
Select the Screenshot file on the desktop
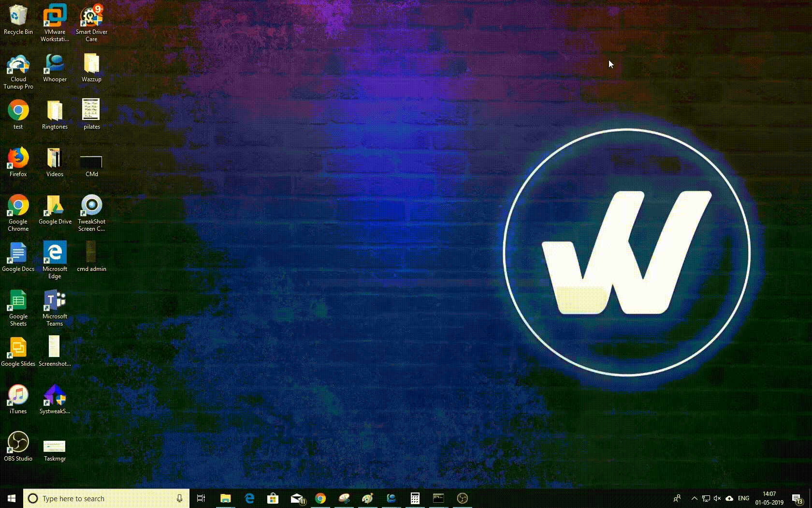tap(55, 352)
